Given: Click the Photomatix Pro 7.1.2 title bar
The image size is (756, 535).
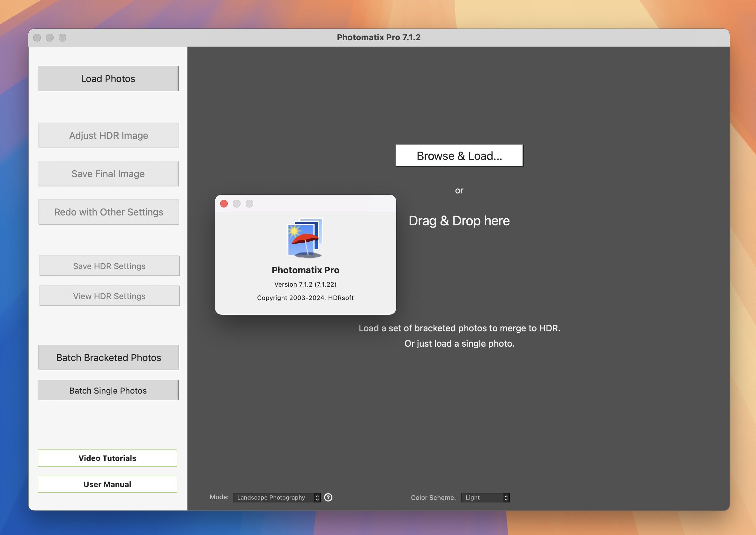Looking at the screenshot, I should coord(378,37).
